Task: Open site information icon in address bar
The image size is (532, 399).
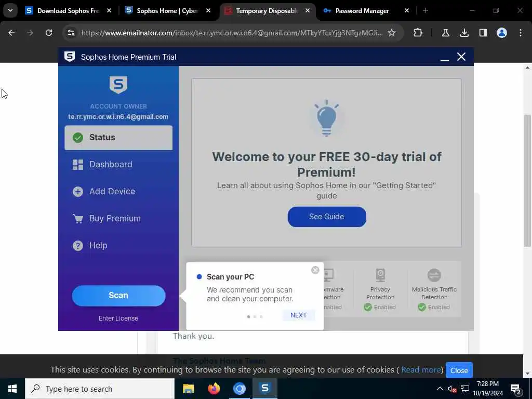Action: pyautogui.click(x=71, y=33)
